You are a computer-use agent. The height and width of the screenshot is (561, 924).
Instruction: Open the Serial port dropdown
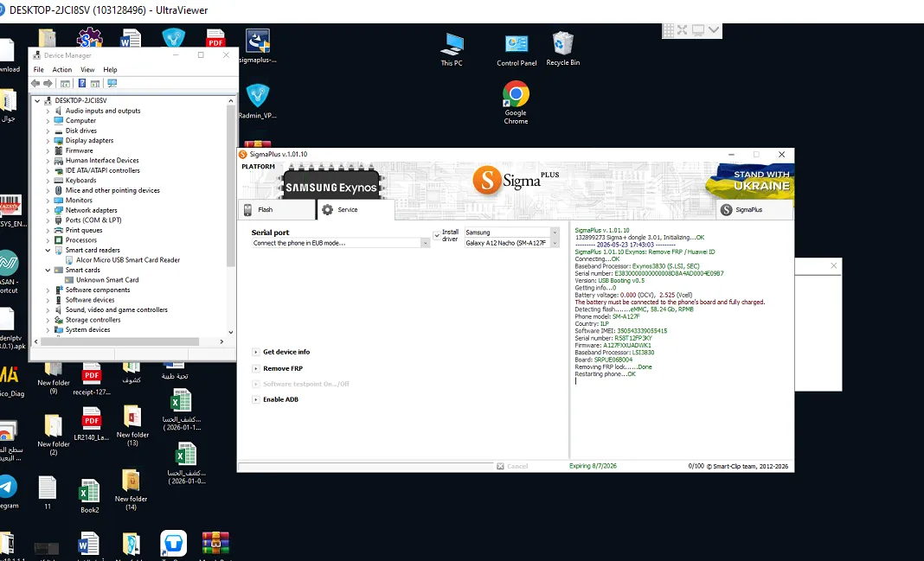click(424, 243)
